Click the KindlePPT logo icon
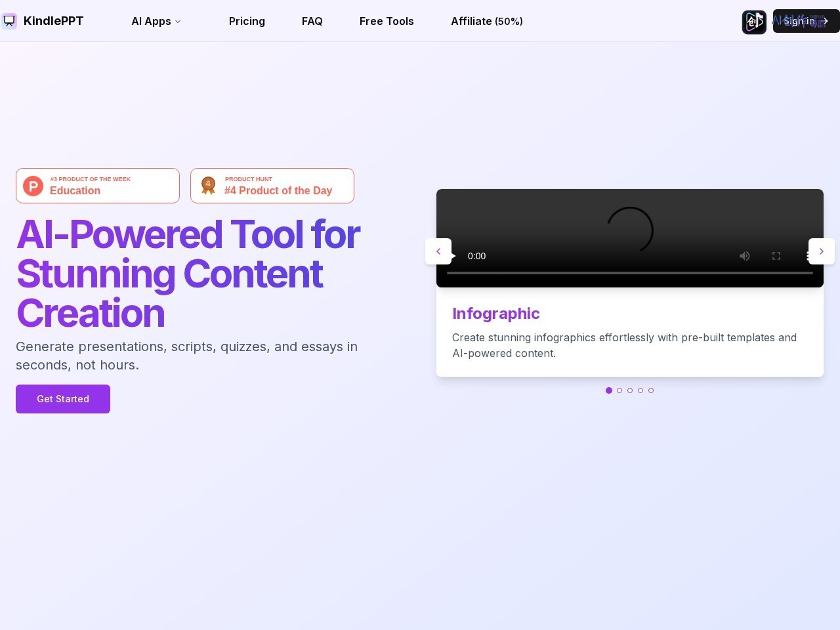Image resolution: width=840 pixels, height=630 pixels. (9, 21)
